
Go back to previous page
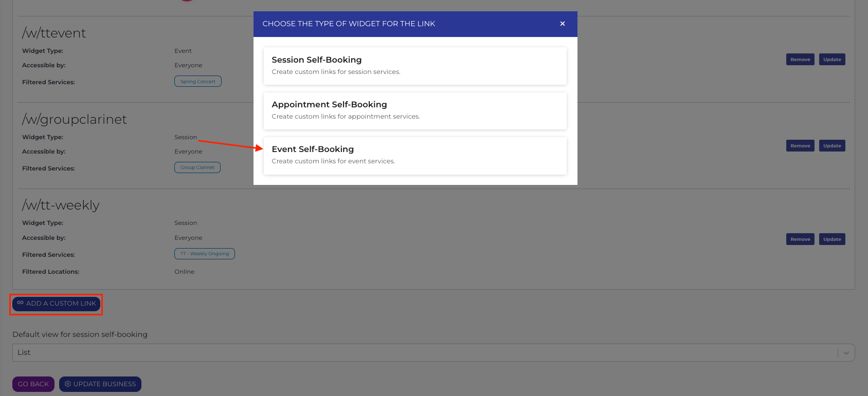pos(33,384)
